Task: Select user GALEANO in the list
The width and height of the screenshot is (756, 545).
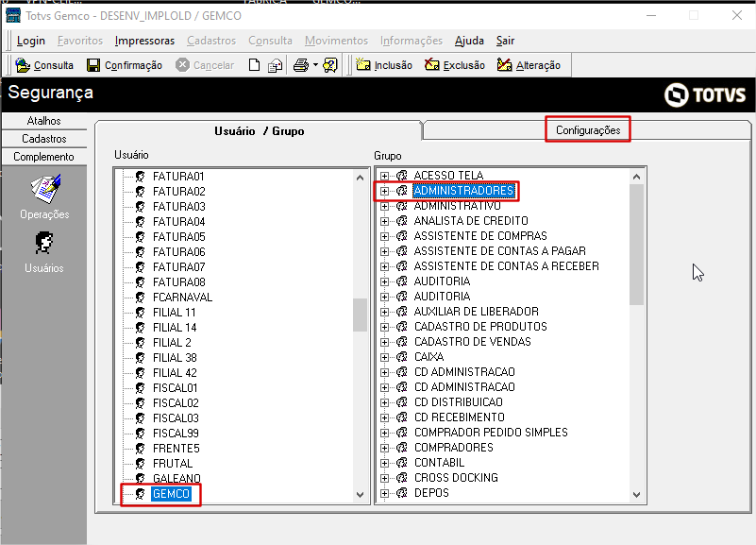Action: pyautogui.click(x=176, y=479)
